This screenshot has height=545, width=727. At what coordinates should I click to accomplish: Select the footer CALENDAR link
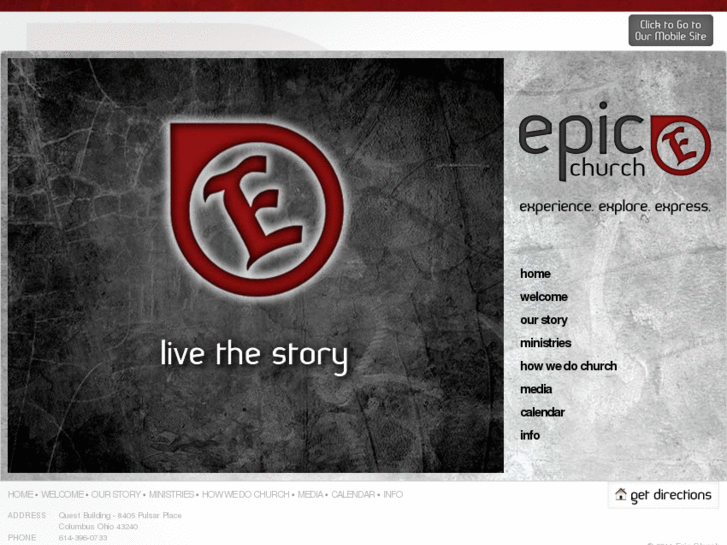coord(353,494)
